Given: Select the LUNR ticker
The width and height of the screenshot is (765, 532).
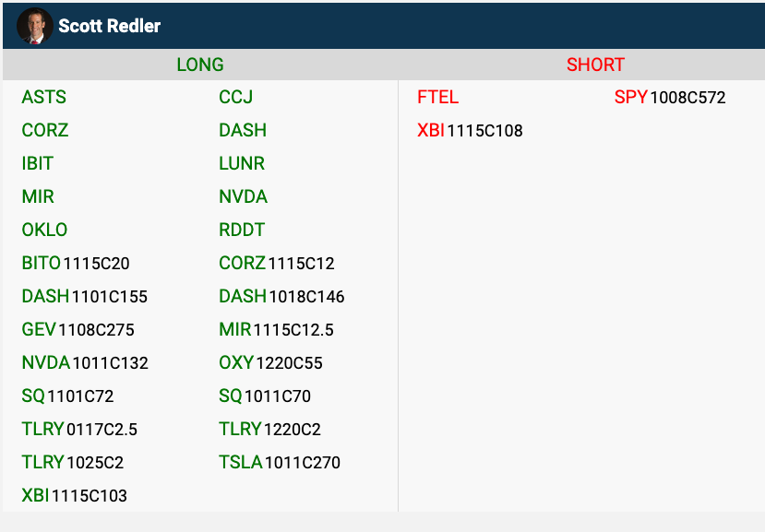Looking at the screenshot, I should pos(242,164).
